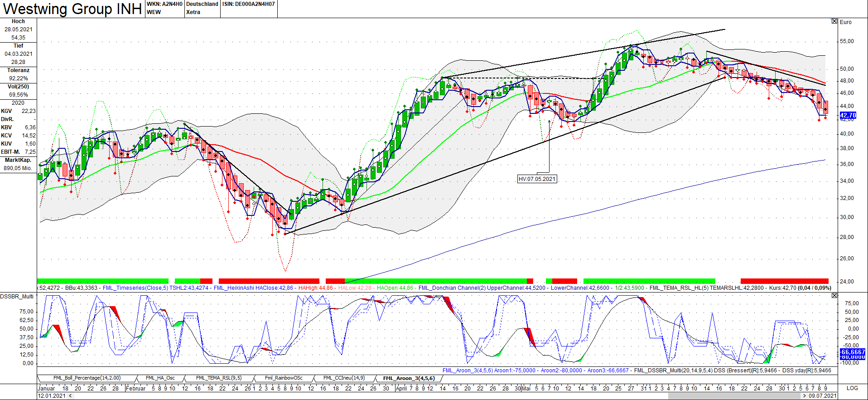Click the Februar month label on time axis

click(x=136, y=388)
